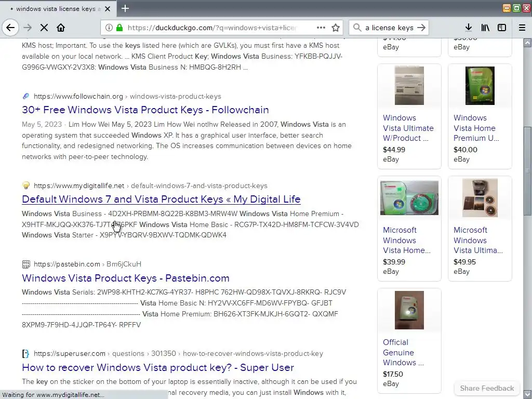Image resolution: width=532 pixels, height=399 pixels.
Task: Open 'How to recover Windows Vista product key?' result
Action: pyautogui.click(x=158, y=367)
